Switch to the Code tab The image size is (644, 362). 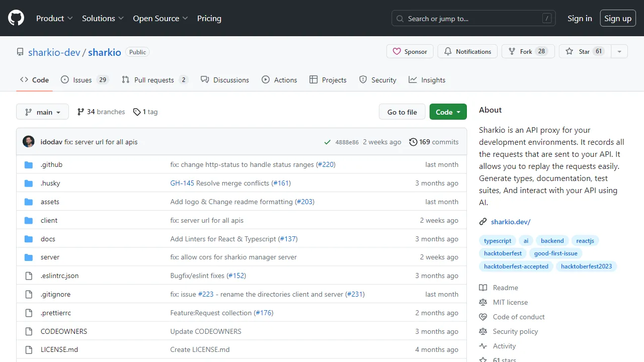[34, 80]
